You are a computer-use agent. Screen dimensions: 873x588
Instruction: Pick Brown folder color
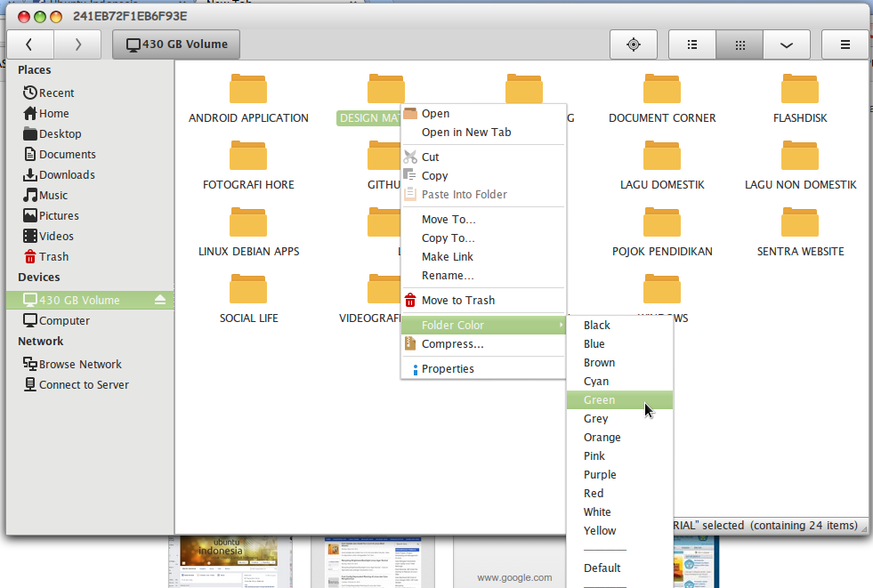click(x=619, y=363)
